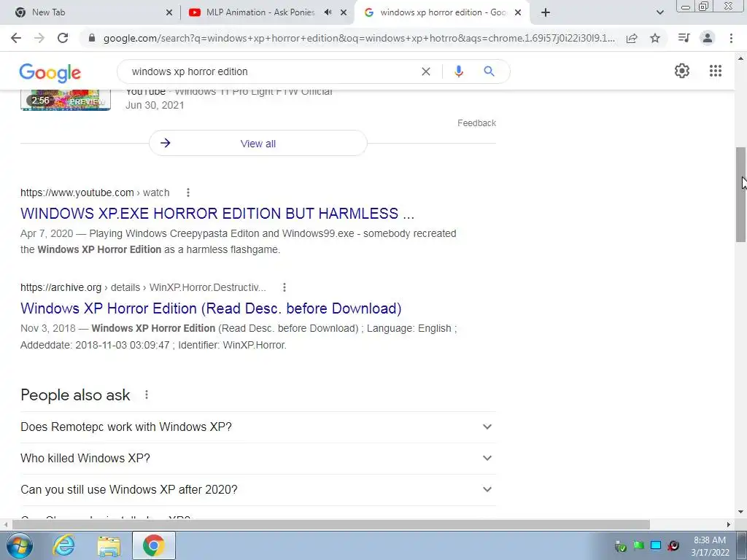Screen dimensions: 747x560
Task: Click the red volume tray icon
Action: 673,545
